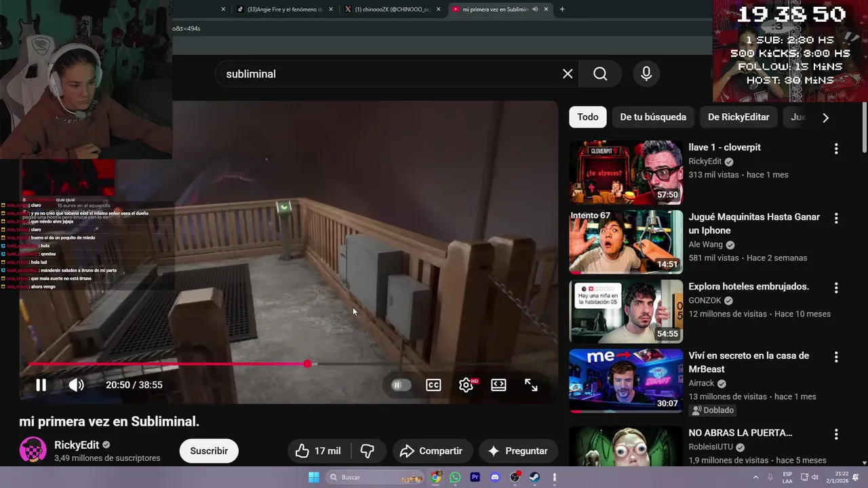Turn on subtitles with the CC button
The image size is (868, 488).
click(433, 385)
